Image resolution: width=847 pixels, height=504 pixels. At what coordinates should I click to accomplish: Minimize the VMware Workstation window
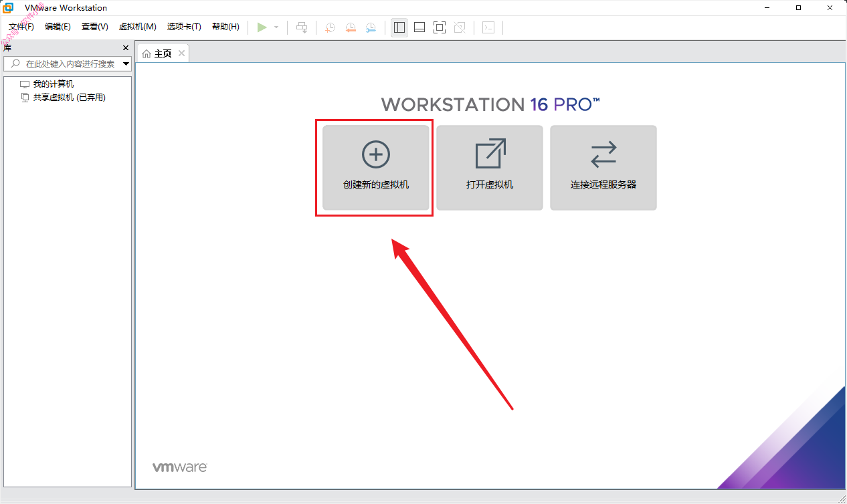click(x=767, y=8)
